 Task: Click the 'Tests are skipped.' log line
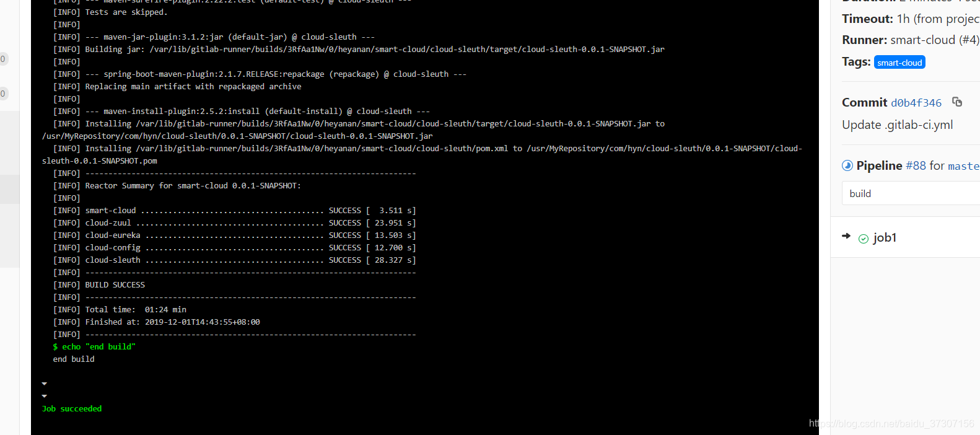click(x=110, y=12)
